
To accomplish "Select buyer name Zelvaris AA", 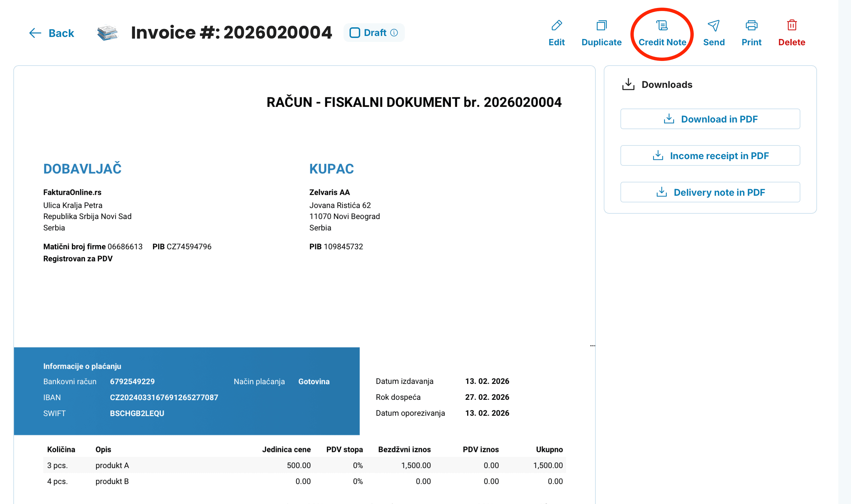I will [x=329, y=192].
